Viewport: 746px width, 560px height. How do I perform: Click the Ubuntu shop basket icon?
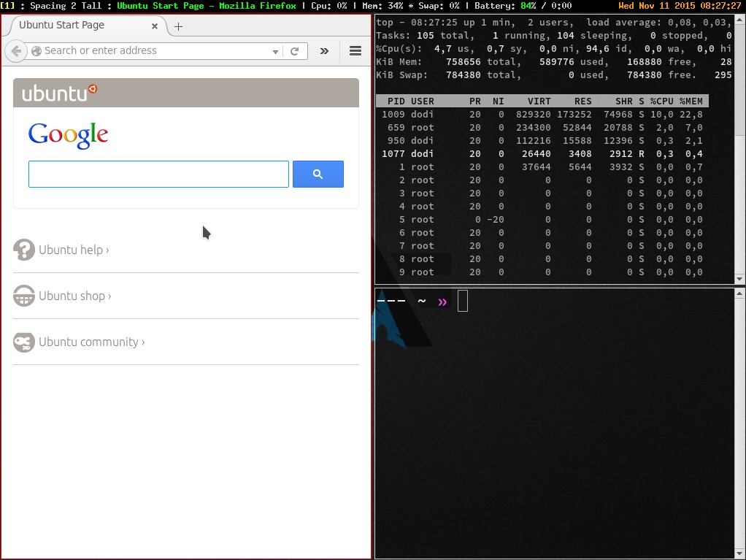click(24, 296)
